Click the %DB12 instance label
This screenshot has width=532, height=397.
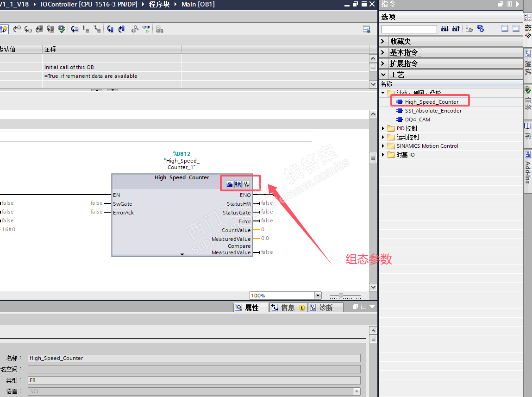[182, 154]
